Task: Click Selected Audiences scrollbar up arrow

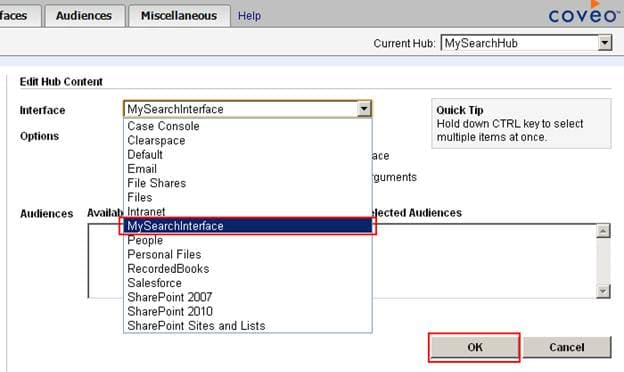Action: [x=603, y=231]
